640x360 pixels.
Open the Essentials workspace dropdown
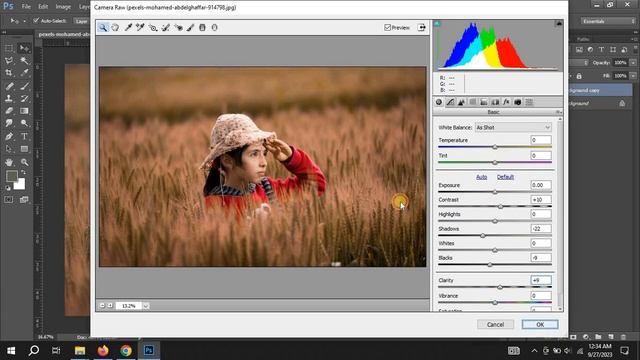[x=607, y=21]
